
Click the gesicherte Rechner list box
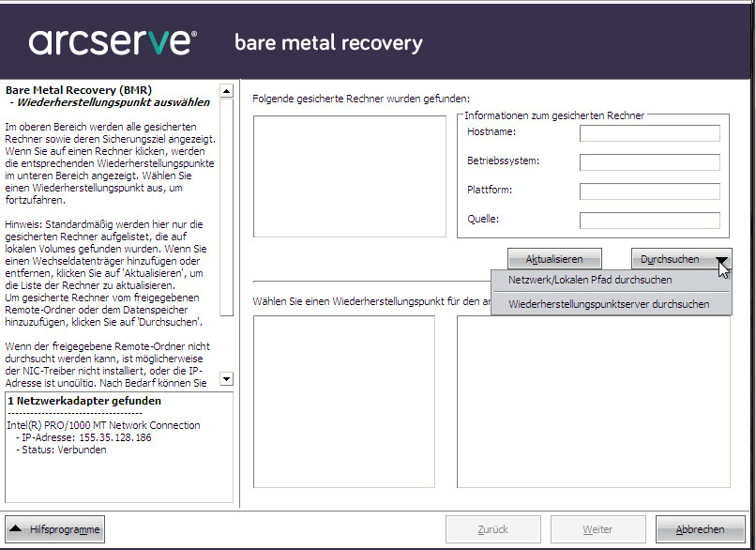350,176
